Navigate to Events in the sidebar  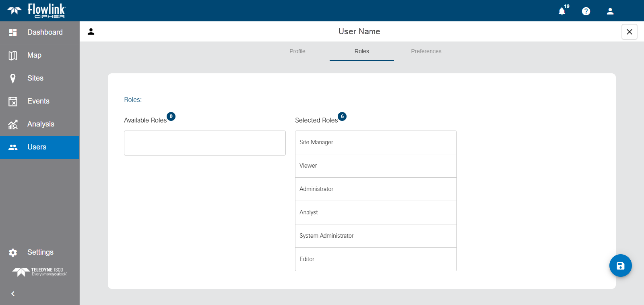(x=39, y=101)
